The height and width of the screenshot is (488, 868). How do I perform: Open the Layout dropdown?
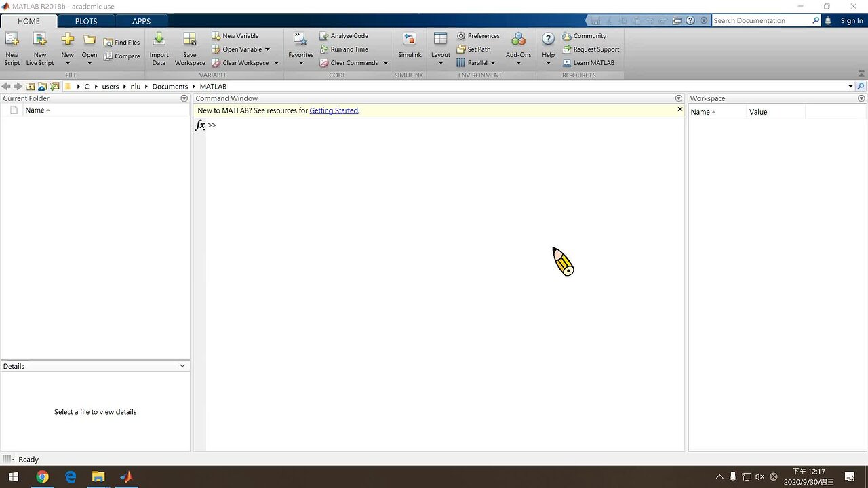click(440, 47)
